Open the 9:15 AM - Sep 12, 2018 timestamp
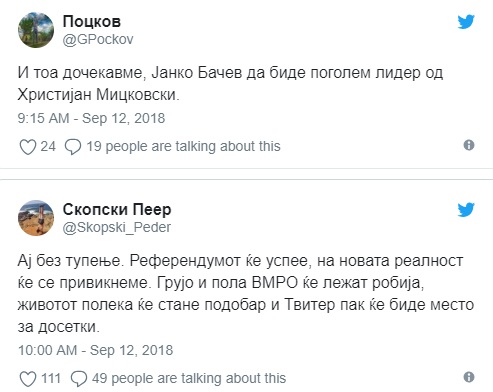The height and width of the screenshot is (392, 493). tap(91, 118)
